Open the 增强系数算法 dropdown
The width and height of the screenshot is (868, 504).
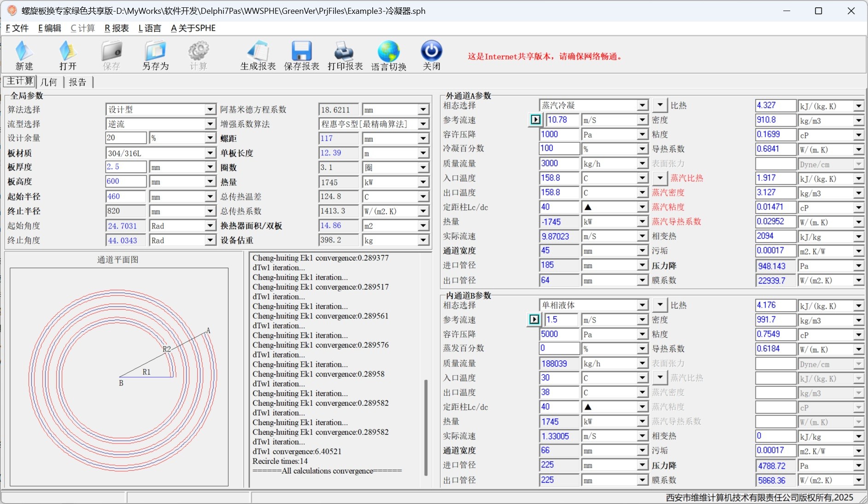click(x=423, y=124)
